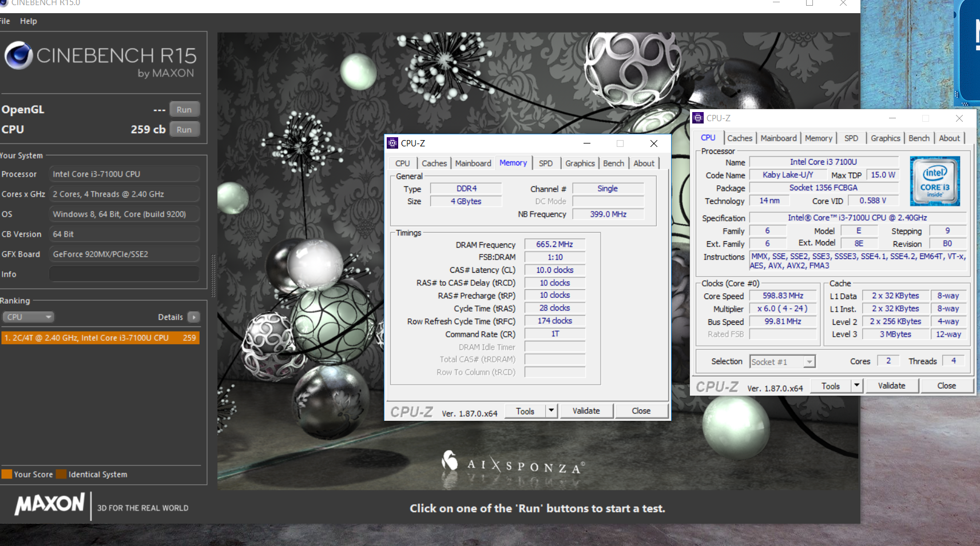Expand the Tools dropdown arrow in the right CPU-Z window
This screenshot has width=980, height=546.
(856, 386)
